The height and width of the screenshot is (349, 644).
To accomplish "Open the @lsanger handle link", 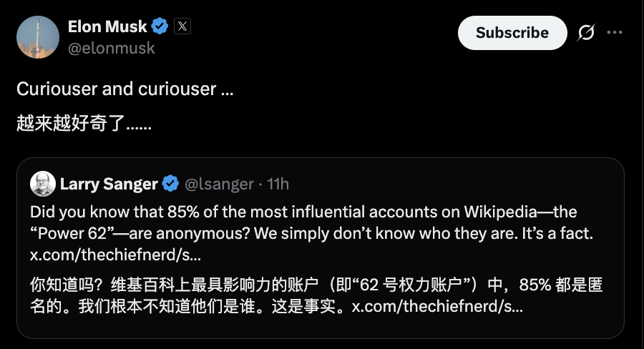I will tap(219, 184).
